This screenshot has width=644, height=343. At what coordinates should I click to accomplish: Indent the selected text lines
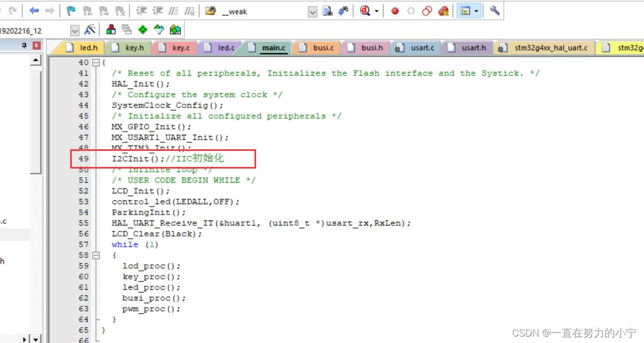141,10
